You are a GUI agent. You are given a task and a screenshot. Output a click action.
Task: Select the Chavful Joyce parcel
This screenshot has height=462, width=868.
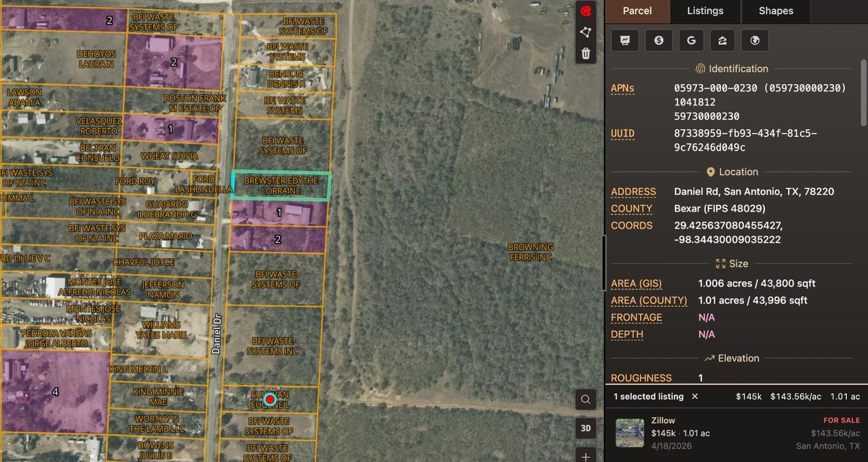tap(144, 262)
